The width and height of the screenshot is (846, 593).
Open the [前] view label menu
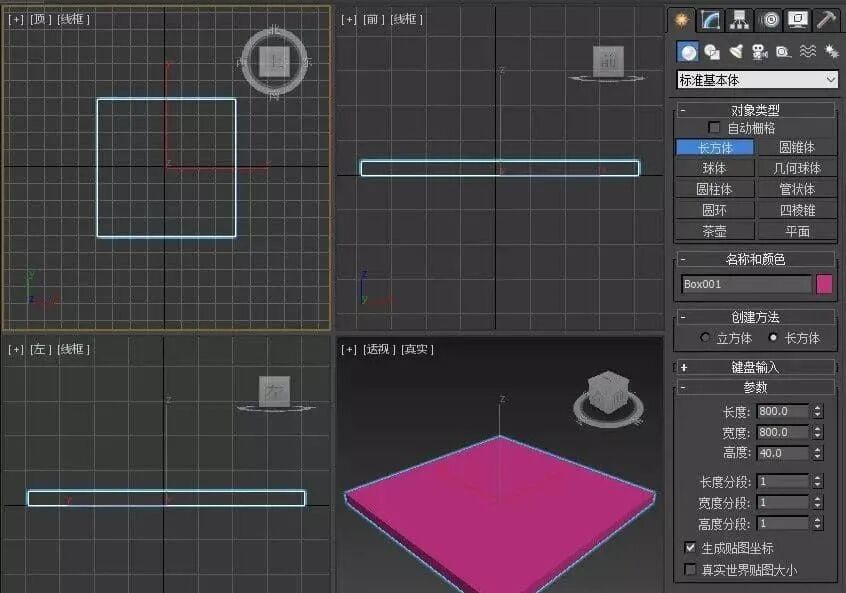tap(373, 19)
